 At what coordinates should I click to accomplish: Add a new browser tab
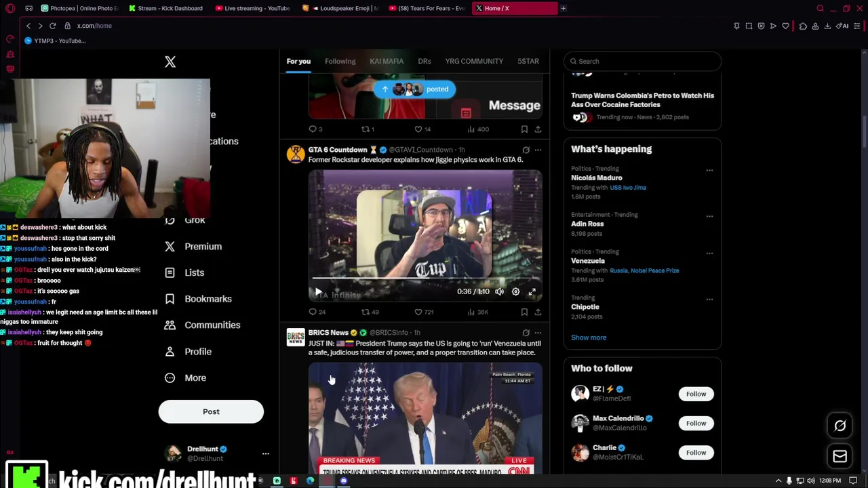click(x=563, y=8)
